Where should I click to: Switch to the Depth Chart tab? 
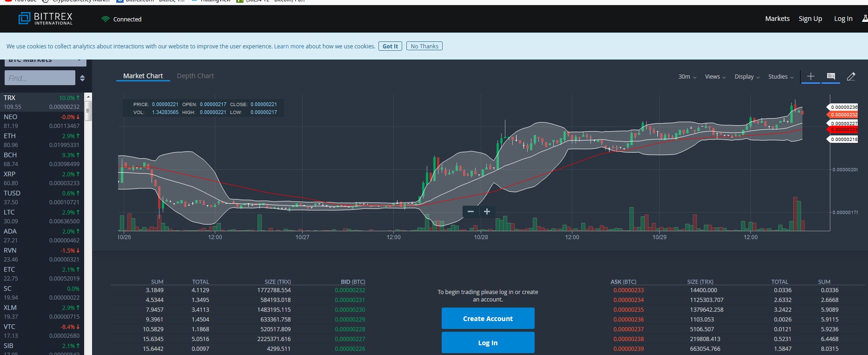click(195, 76)
